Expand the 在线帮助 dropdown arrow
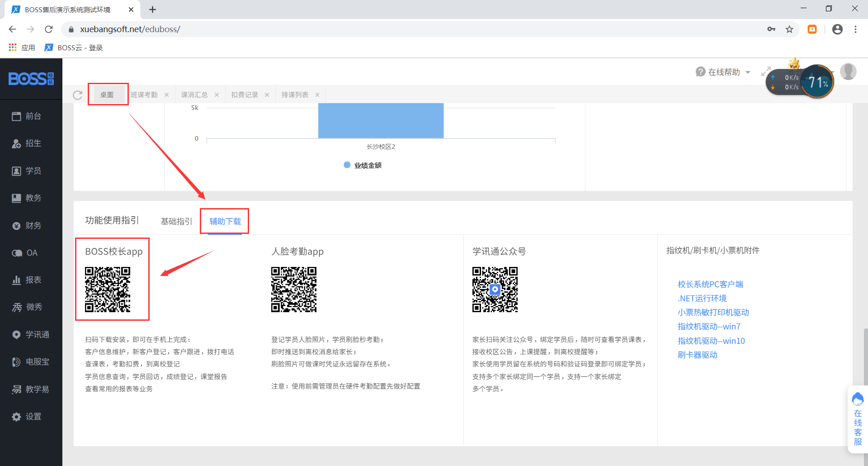 pyautogui.click(x=748, y=72)
